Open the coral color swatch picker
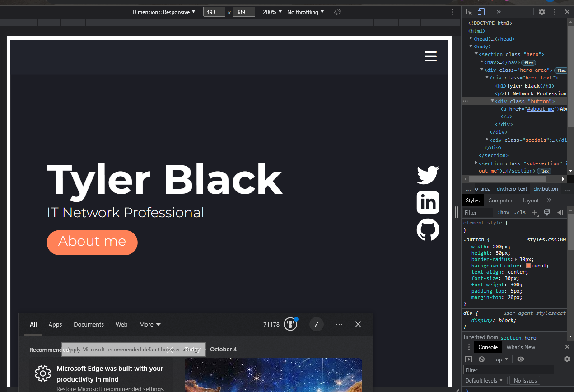574x392 pixels. (x=528, y=266)
